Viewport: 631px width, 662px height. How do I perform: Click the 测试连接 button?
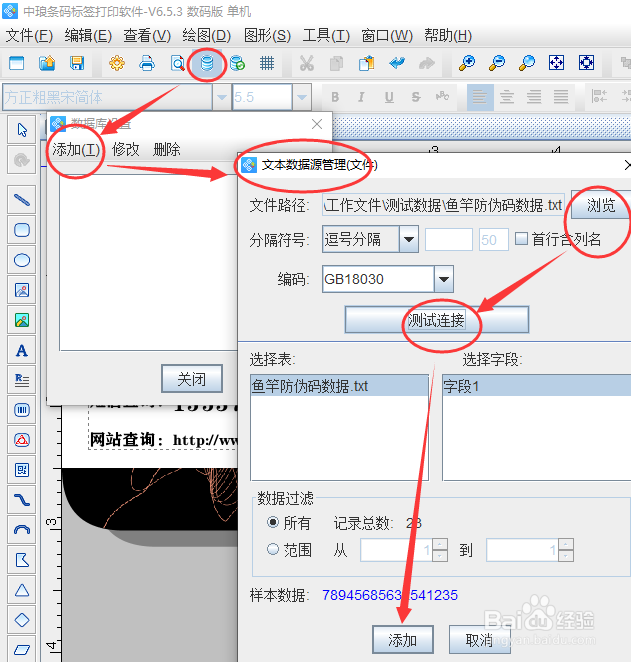[436, 320]
